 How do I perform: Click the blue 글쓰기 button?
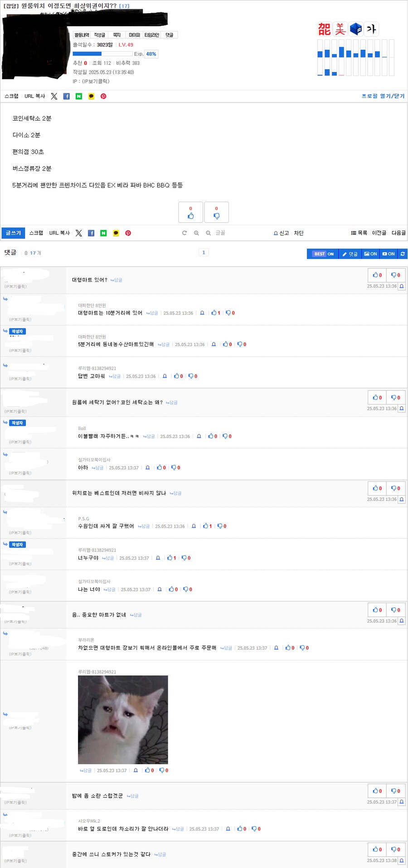tap(13, 233)
